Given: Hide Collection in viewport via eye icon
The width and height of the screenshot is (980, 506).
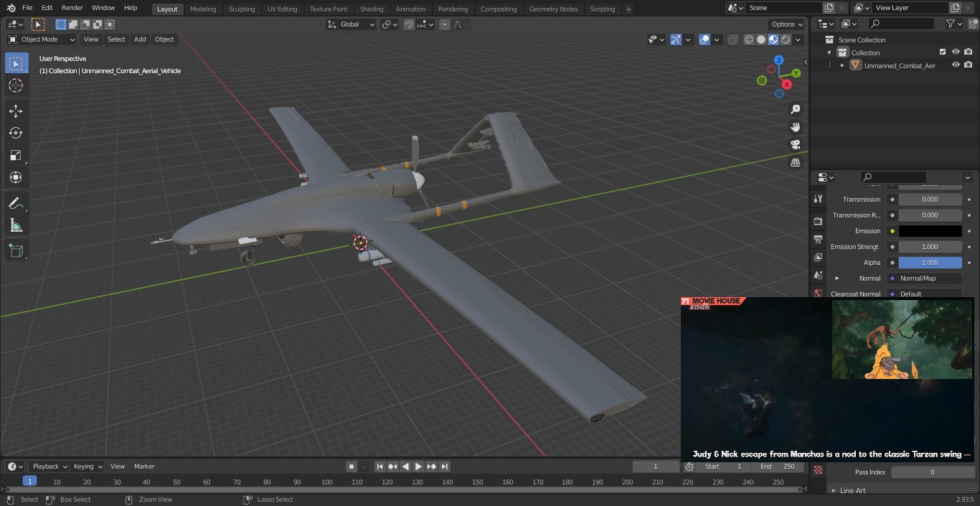Looking at the screenshot, I should [956, 52].
